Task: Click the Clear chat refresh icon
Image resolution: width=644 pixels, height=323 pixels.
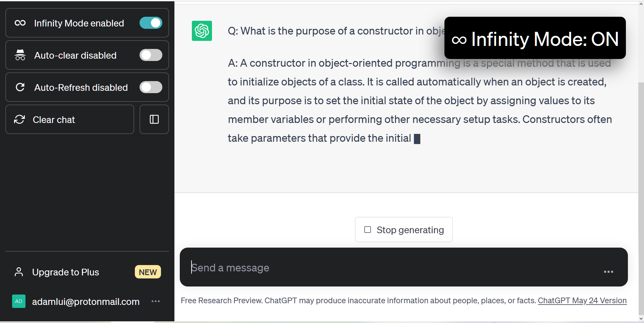Action: click(x=19, y=119)
